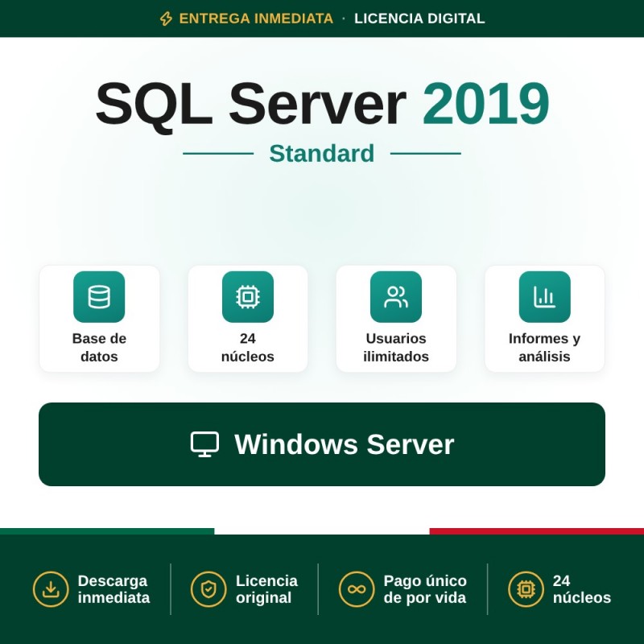Click the database cylinder icon
This screenshot has width=644, height=644.
click(x=99, y=297)
